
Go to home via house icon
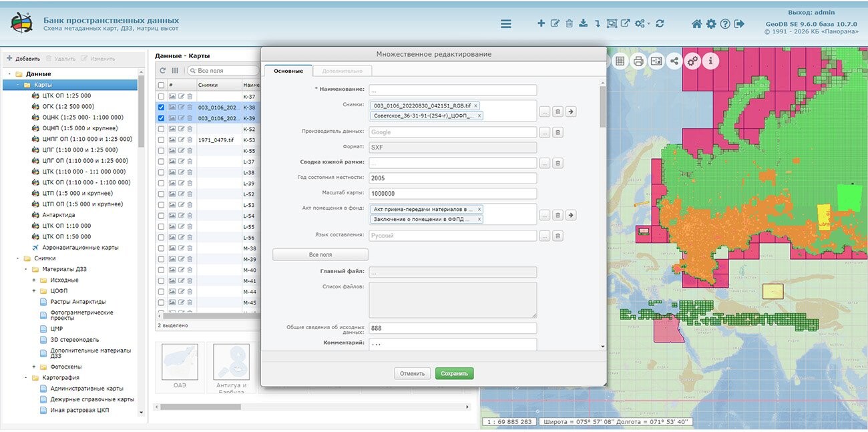(x=696, y=24)
